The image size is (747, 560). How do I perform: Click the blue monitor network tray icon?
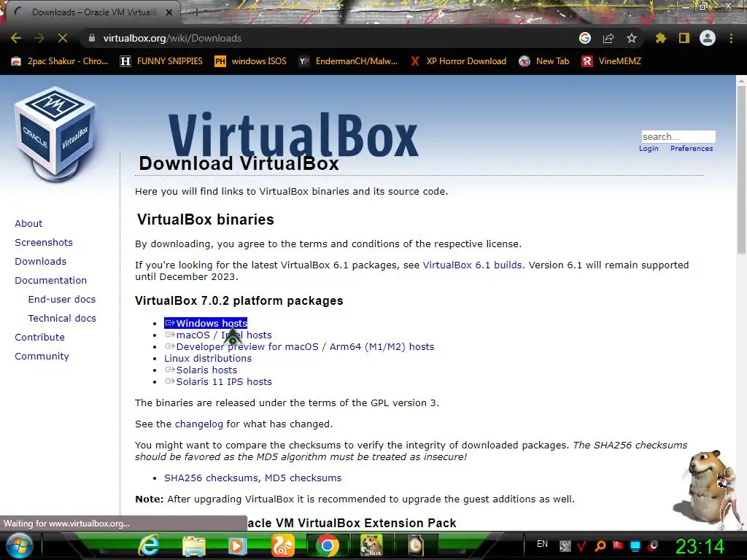pyautogui.click(x=635, y=545)
